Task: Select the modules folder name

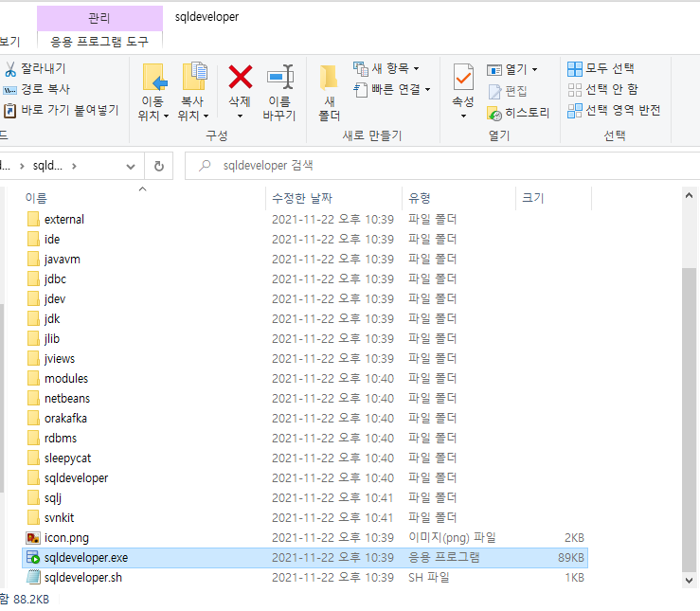Action: click(x=66, y=379)
